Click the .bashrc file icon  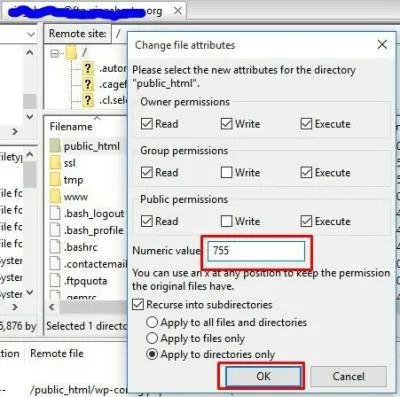[x=55, y=247]
